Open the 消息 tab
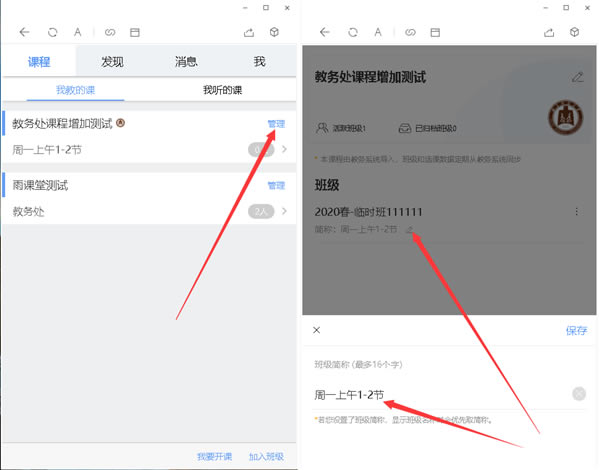The image size is (600, 470). coord(186,61)
